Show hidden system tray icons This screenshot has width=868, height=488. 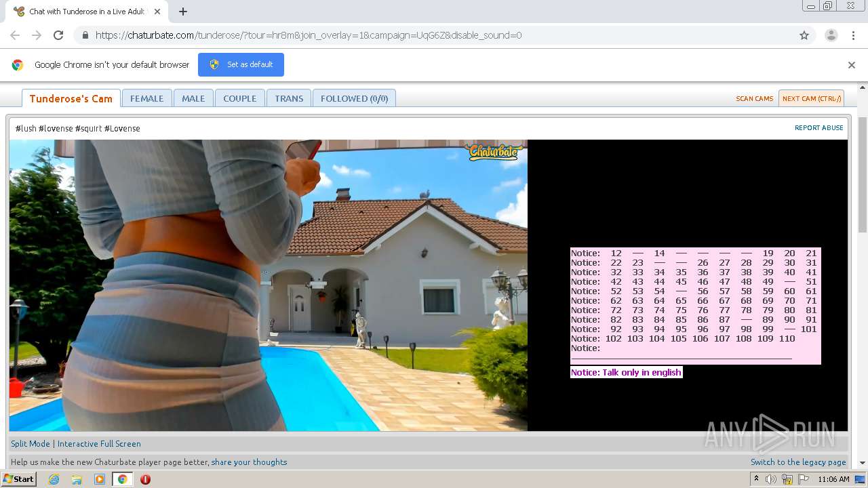click(x=756, y=479)
